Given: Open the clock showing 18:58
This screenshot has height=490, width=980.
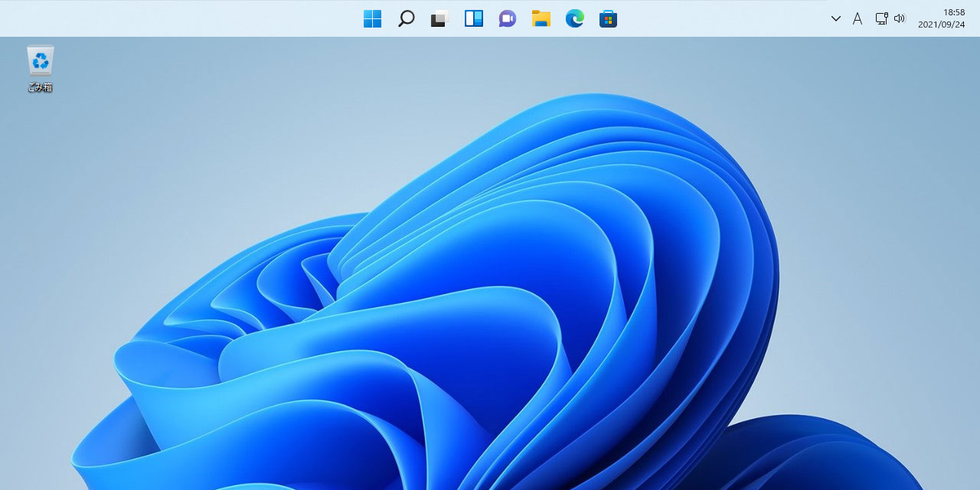Looking at the screenshot, I should pos(954,12).
